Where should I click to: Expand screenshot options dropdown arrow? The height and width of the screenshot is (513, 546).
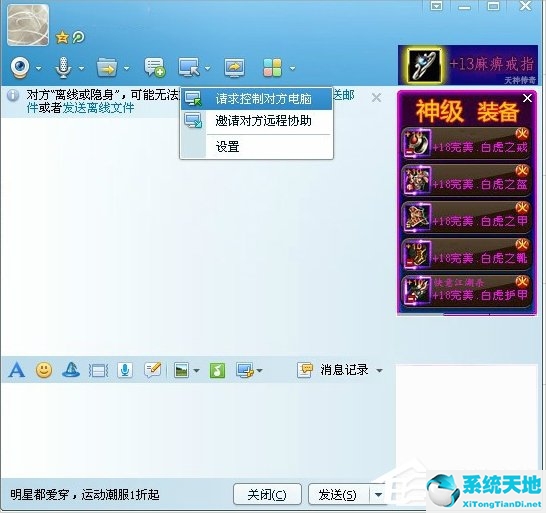point(259,371)
